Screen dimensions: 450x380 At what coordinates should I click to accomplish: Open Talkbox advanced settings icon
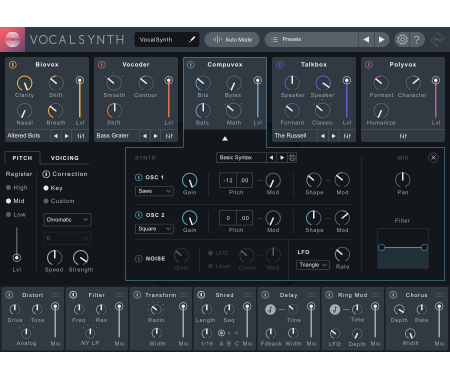tap(347, 136)
